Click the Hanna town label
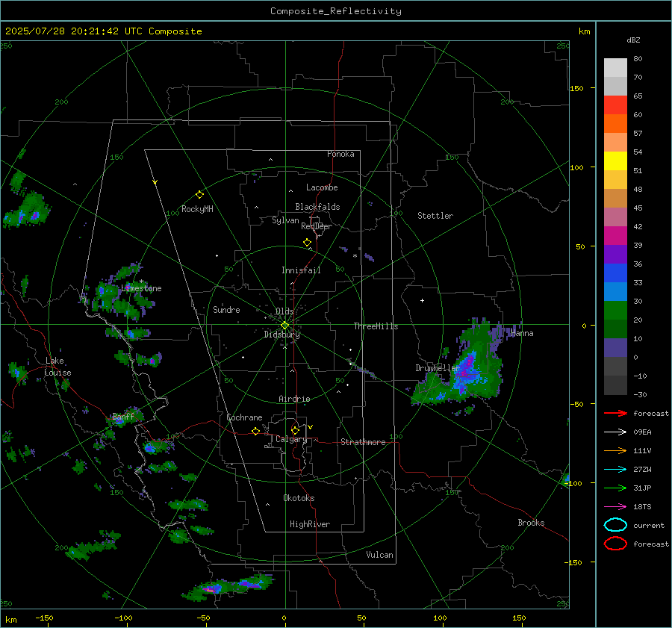The height and width of the screenshot is (628, 672). coord(522,333)
